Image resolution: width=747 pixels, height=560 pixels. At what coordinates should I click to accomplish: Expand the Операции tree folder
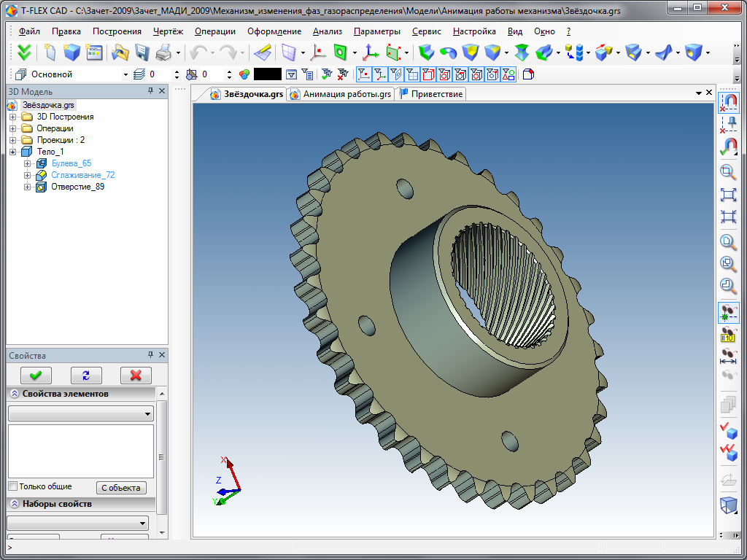[12, 128]
